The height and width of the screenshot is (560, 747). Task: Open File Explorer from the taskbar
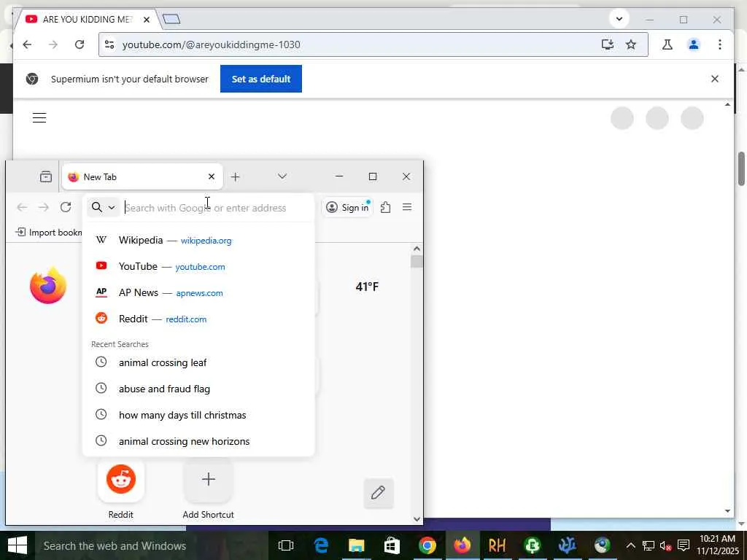coord(356,545)
